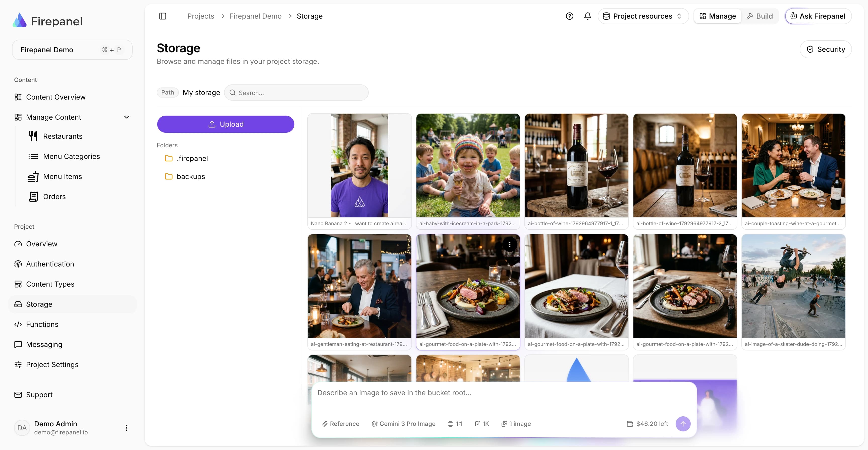Image resolution: width=868 pixels, height=450 pixels.
Task: Open the help question mark icon
Action: click(x=569, y=16)
